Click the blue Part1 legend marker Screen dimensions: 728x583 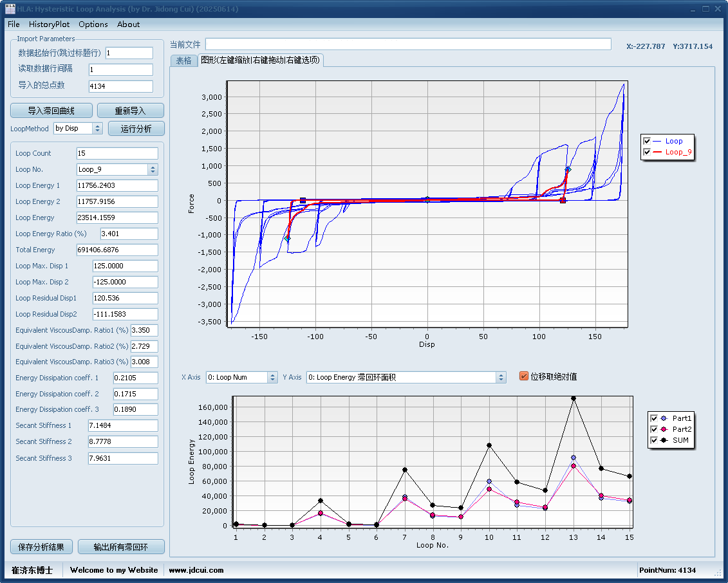tap(664, 418)
